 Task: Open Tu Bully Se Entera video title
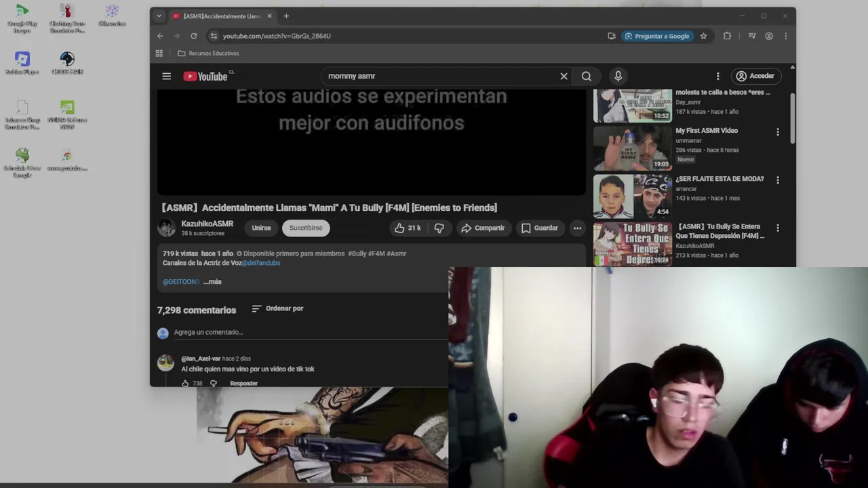(x=722, y=231)
